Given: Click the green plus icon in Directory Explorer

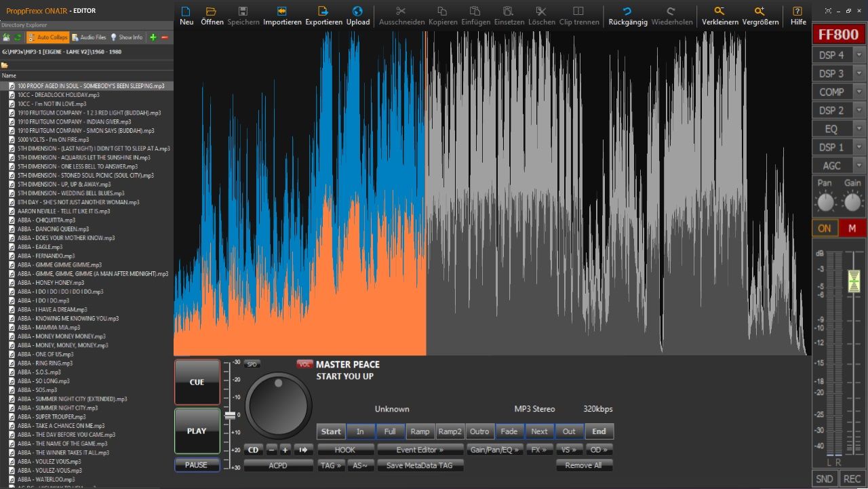Looking at the screenshot, I should coord(153,37).
